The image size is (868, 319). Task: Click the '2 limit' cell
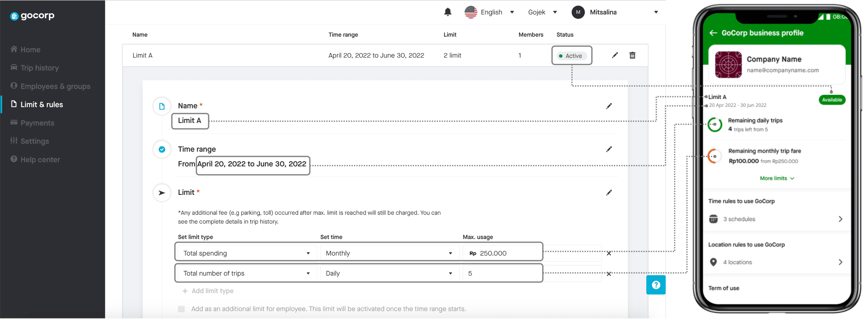[x=452, y=55]
